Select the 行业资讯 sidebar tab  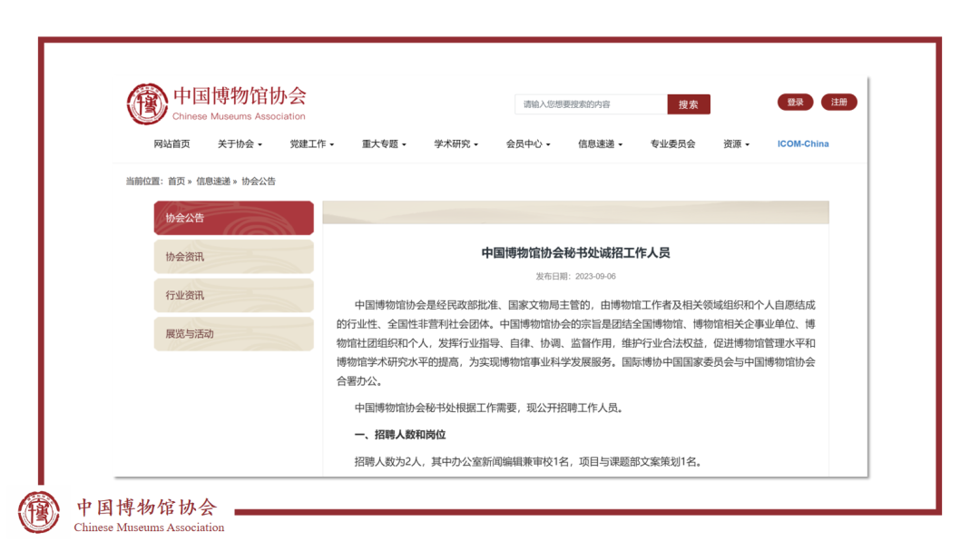[234, 295]
